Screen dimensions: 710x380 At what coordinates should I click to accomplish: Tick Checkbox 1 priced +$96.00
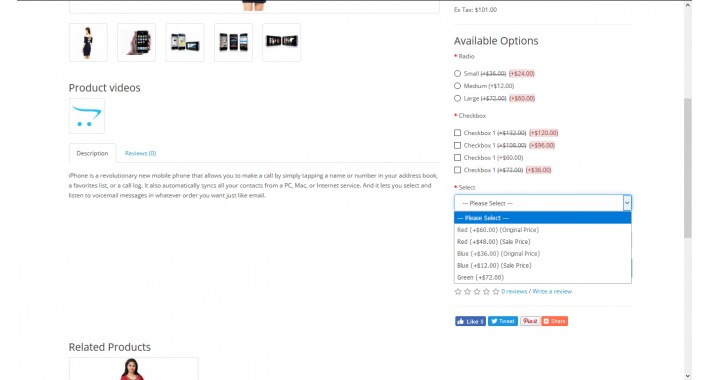click(457, 145)
